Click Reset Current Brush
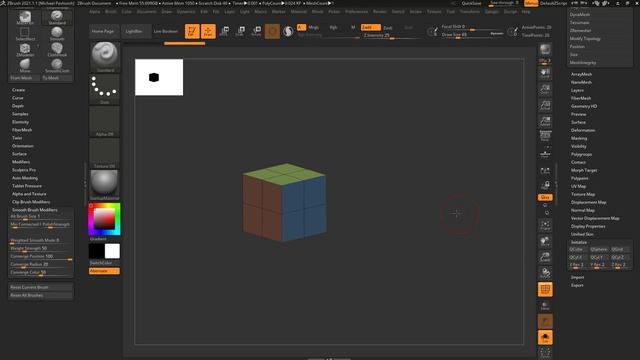640x360 pixels. pos(41,287)
